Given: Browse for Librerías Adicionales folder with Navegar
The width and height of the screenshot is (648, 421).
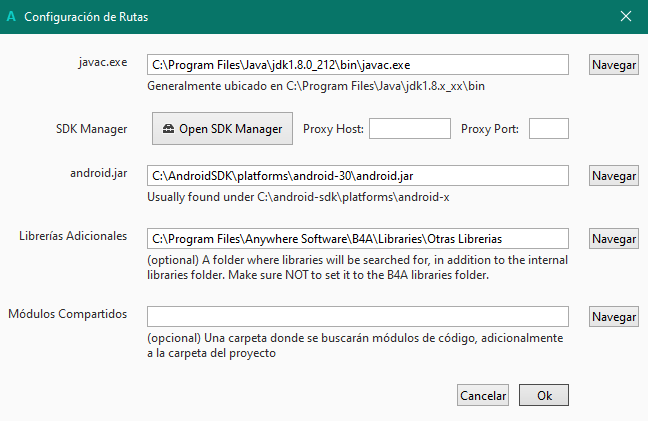Looking at the screenshot, I should coord(613,239).
